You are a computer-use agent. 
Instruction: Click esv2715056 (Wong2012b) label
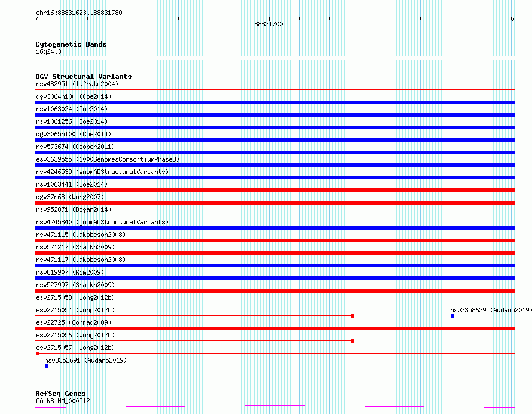click(x=75, y=335)
